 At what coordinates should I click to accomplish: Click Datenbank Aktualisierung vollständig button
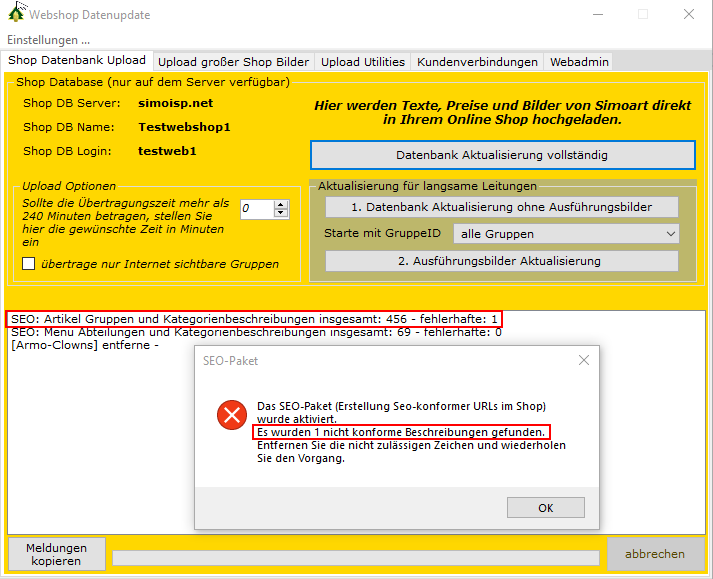point(502,155)
